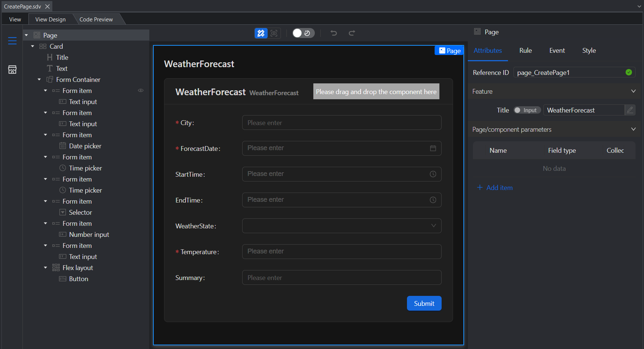
Task: Select the Number input tree item
Action: coord(89,235)
